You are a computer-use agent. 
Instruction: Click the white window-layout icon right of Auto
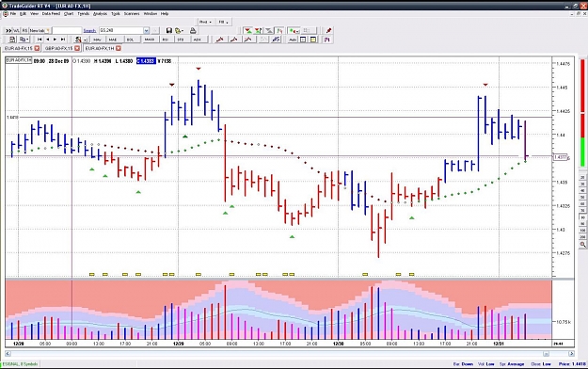pos(303,40)
